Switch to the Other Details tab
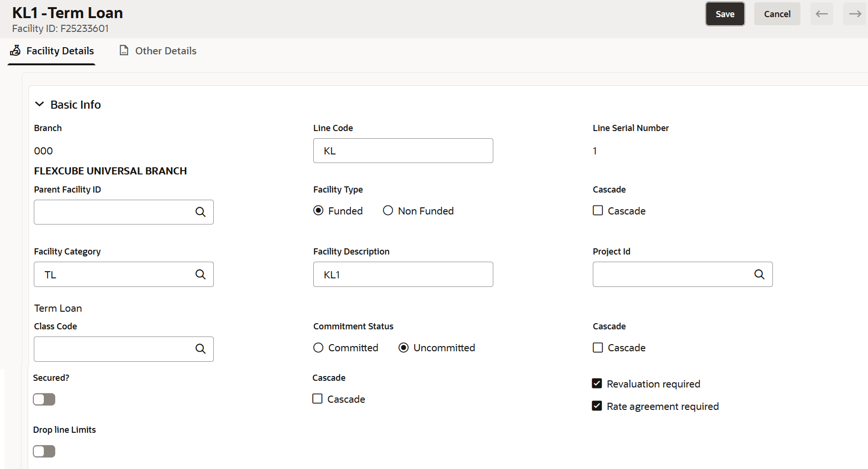 coord(165,51)
